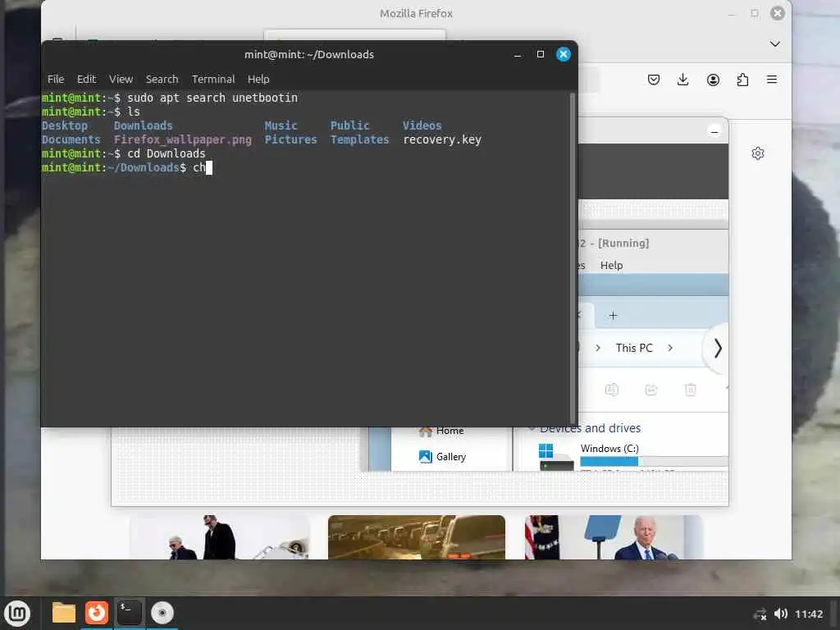Collapse Devices and drives section
The image size is (840, 630).
click(x=532, y=428)
